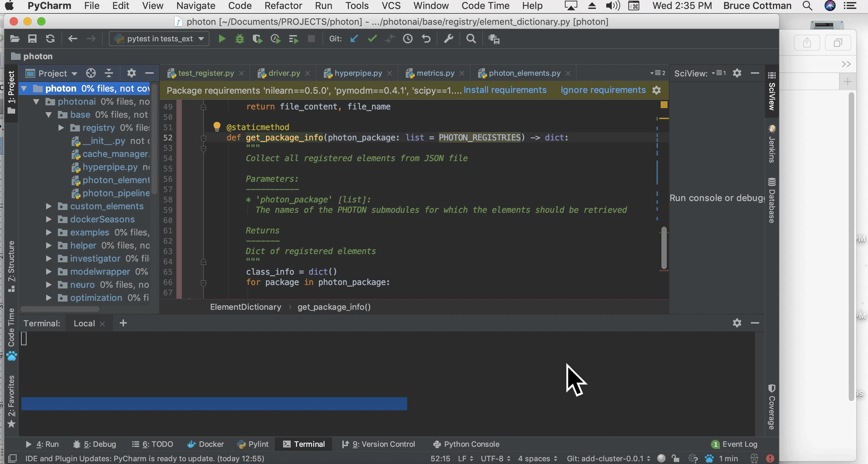Open the pytest in tests_ext run configuration dropdown

[159, 39]
